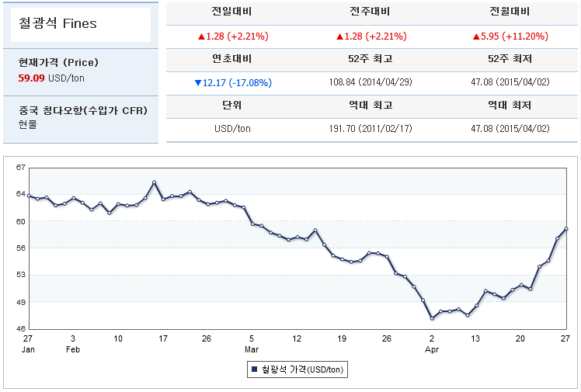Click the 철광석 가격(USD/ton) legend label
The height and width of the screenshot is (392, 581).
click(x=301, y=369)
